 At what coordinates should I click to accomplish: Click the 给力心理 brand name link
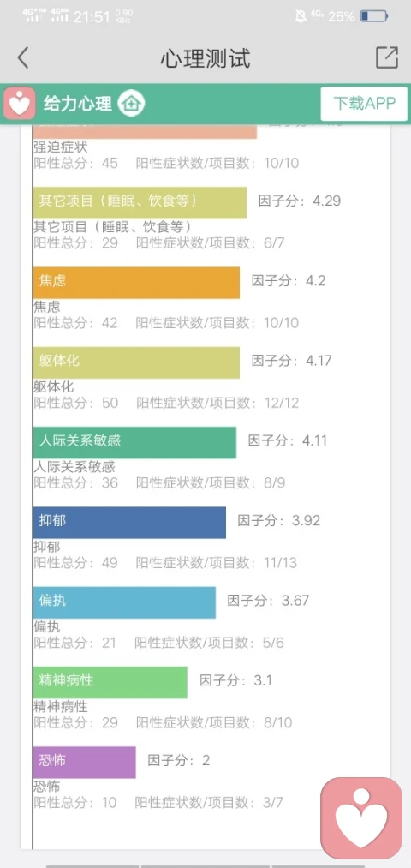click(78, 104)
